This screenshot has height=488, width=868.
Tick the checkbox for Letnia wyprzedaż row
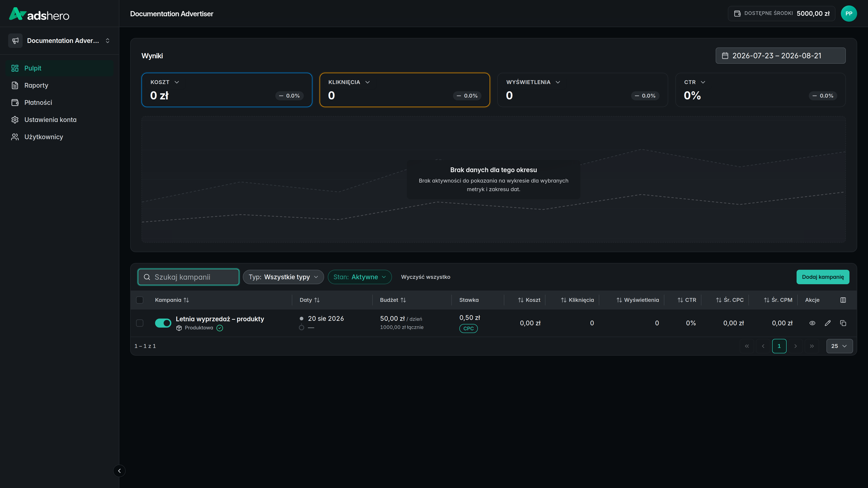pos(139,323)
